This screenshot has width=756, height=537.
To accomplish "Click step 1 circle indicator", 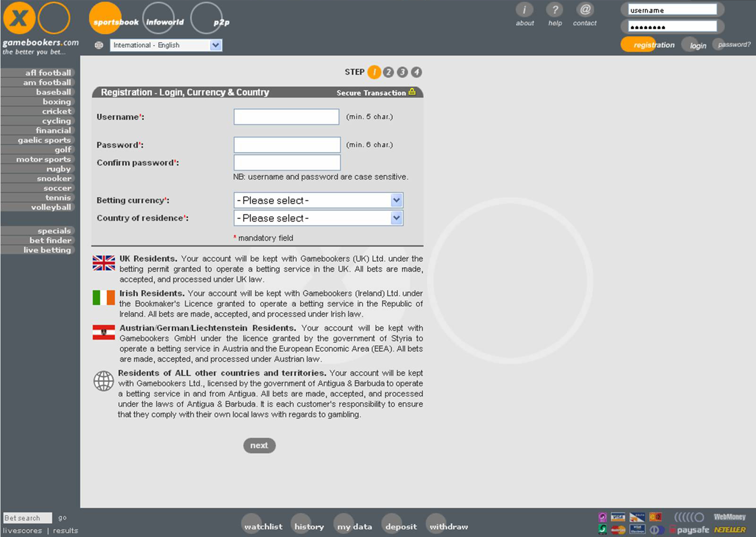I will pyautogui.click(x=374, y=72).
